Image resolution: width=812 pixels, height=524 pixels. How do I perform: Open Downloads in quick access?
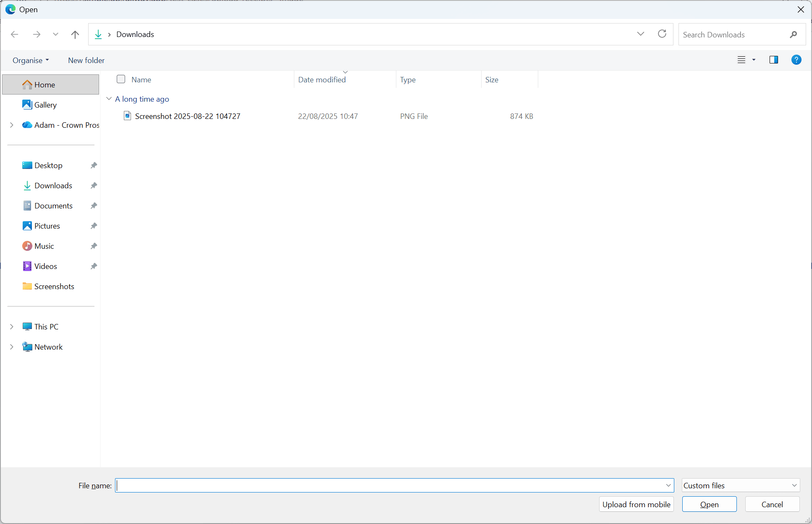click(x=53, y=185)
